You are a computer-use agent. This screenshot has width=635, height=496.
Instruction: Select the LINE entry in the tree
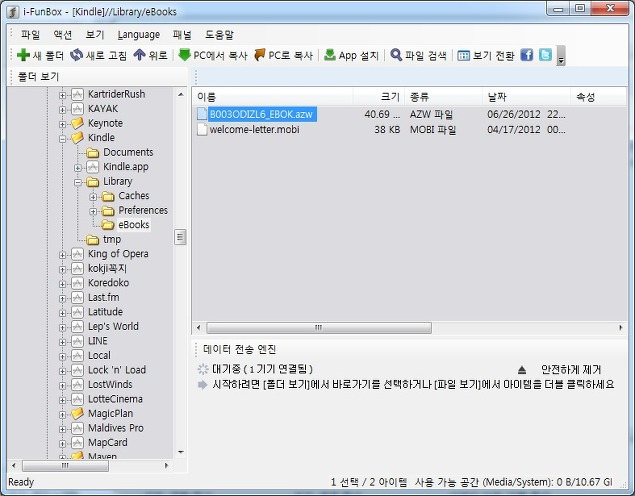[98, 341]
